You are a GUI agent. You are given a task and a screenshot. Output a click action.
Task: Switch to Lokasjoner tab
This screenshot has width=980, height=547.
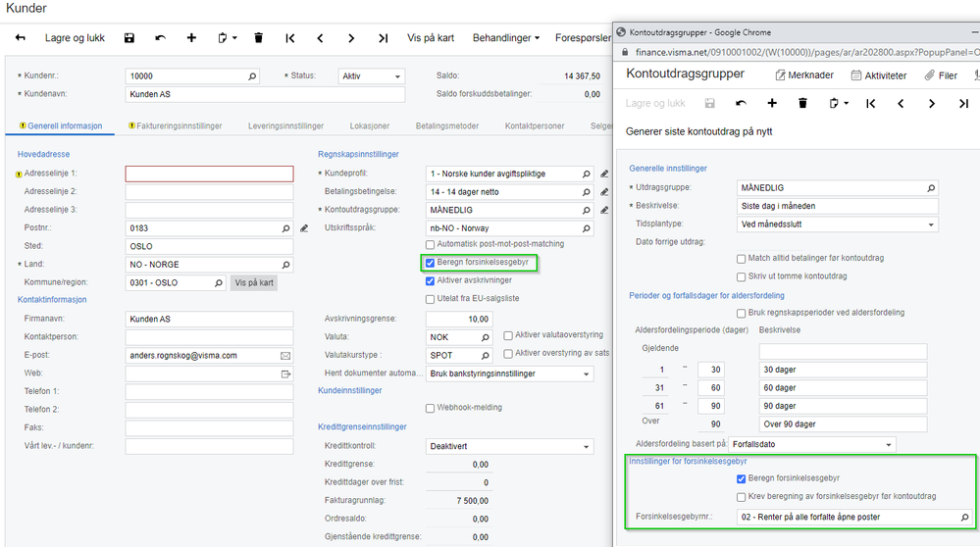(x=370, y=126)
